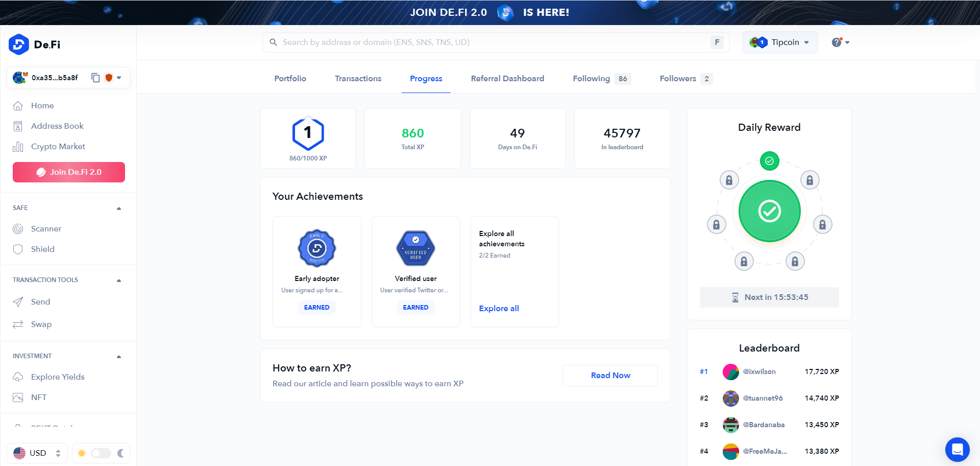Click the @FreeMeJa... avatar thumbnail
Viewport: 980px width, 466px height.
[x=731, y=452]
